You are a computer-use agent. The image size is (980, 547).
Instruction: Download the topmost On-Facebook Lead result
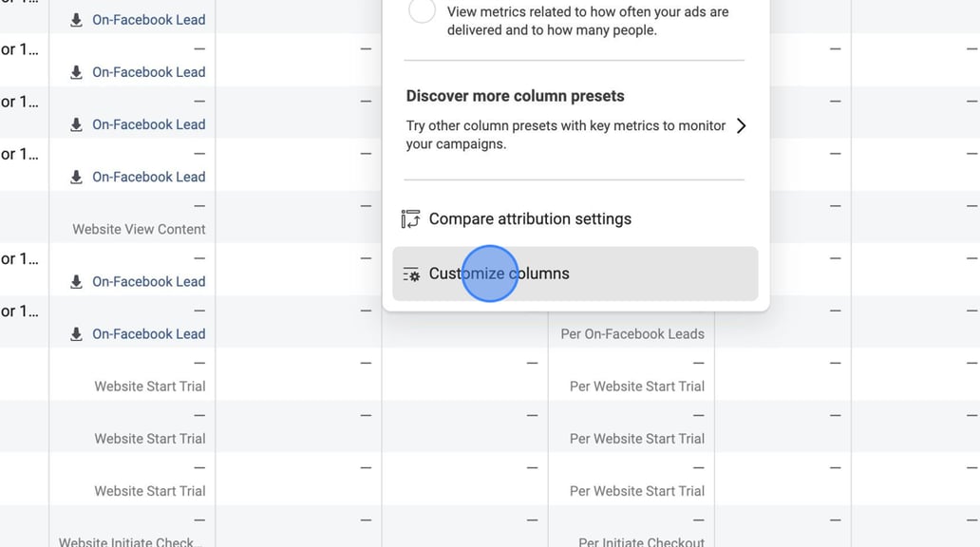coord(74,18)
